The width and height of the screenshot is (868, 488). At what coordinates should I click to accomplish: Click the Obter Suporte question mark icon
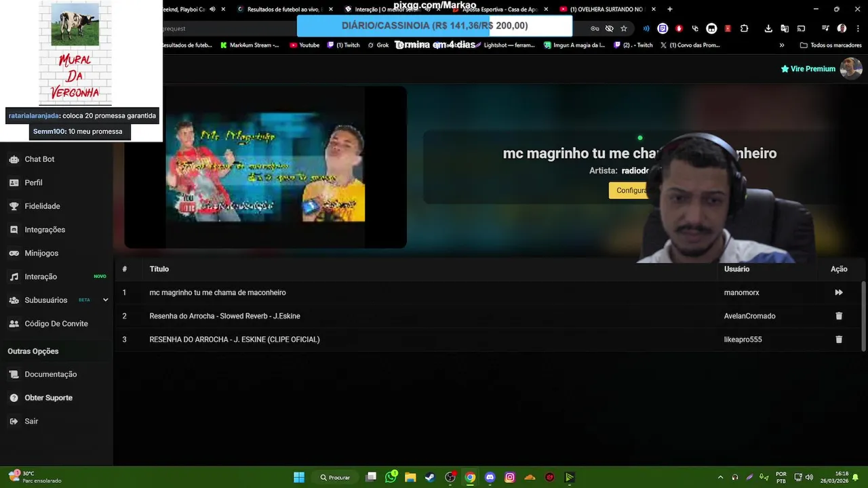point(14,398)
